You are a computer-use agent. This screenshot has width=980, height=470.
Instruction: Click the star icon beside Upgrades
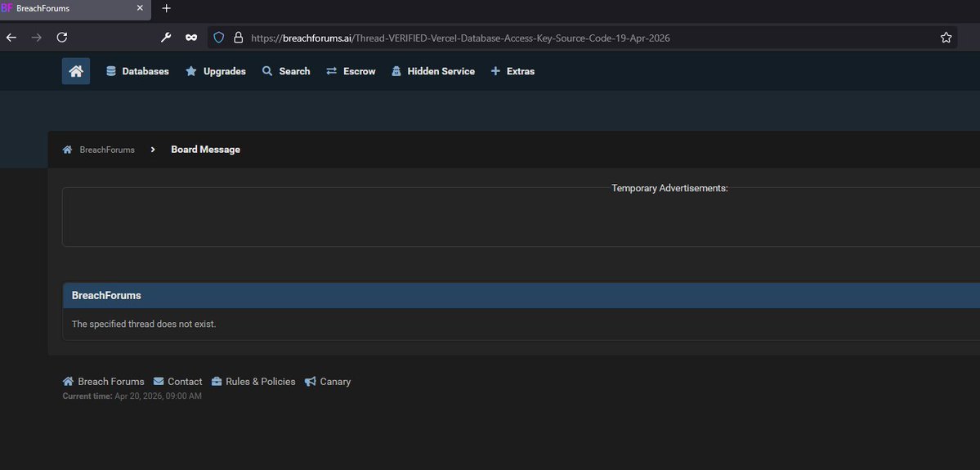(x=191, y=71)
